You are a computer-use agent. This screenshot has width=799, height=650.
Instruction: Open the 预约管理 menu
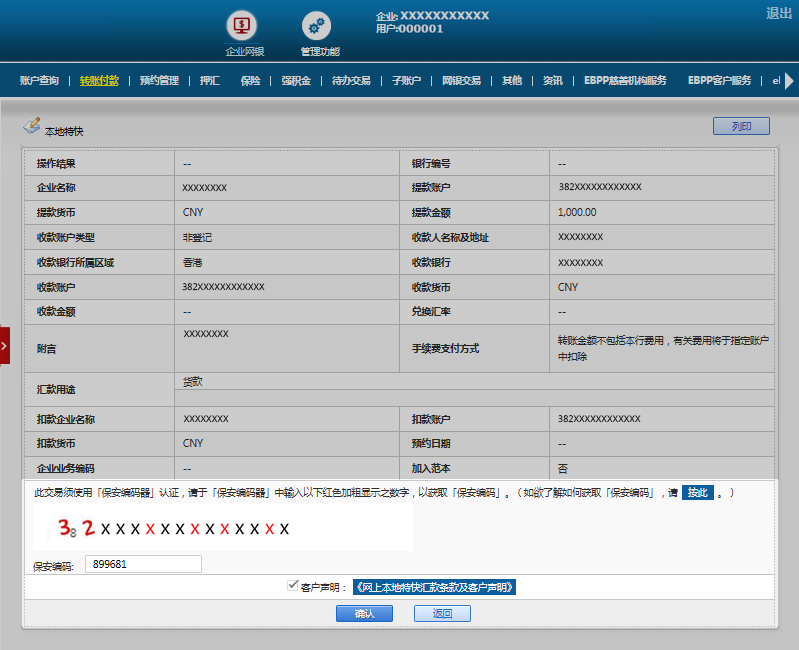click(x=159, y=81)
